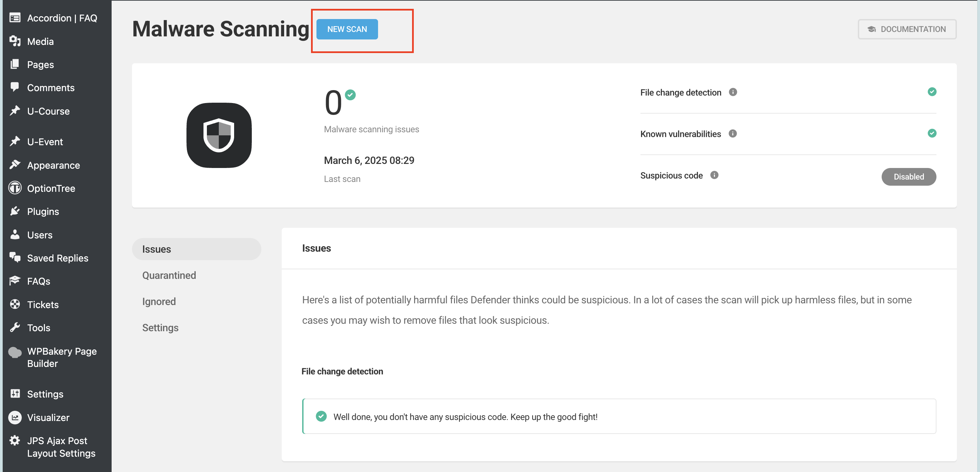
Task: Click the WPBakery Page Builder cloud icon
Action: pyautogui.click(x=15, y=352)
